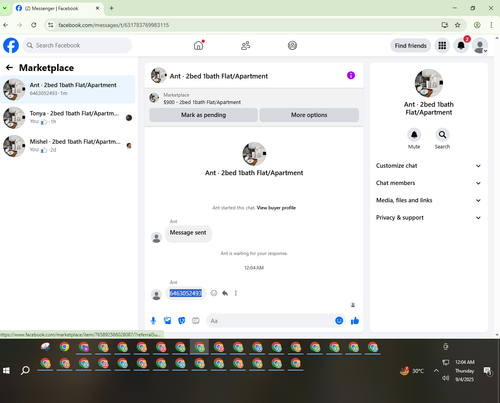This screenshot has height=403, width=500.
Task: Open the View buyer profile link
Action: coord(276,208)
